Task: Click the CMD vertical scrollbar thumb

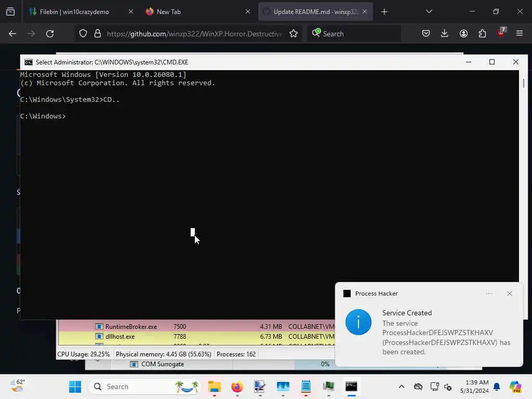Action: click(x=524, y=83)
